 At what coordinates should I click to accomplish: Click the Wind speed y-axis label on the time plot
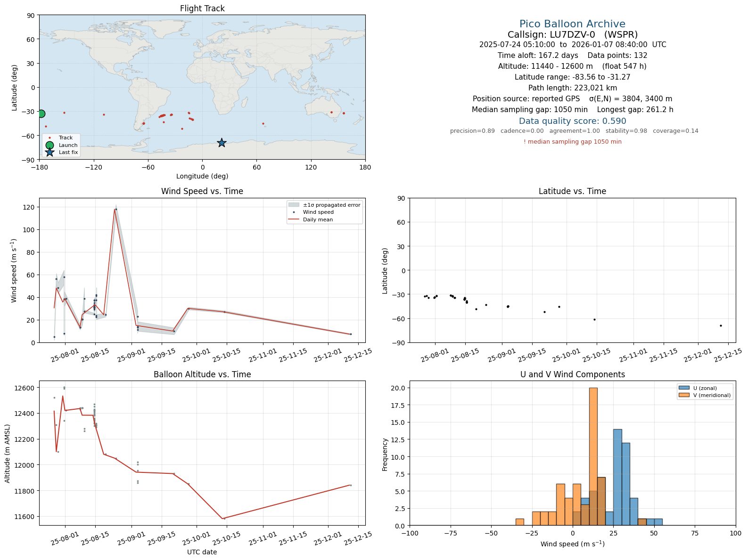(x=14, y=270)
